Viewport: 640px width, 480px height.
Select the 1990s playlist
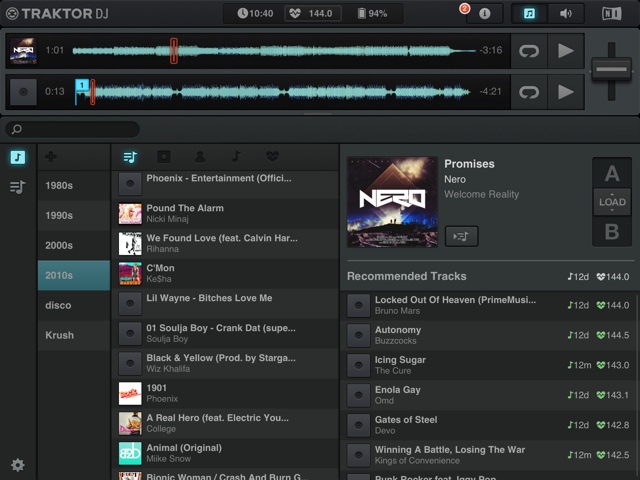coord(74,216)
